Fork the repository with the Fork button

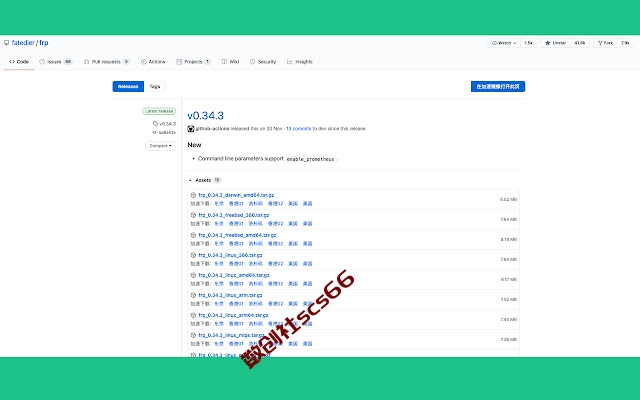click(x=605, y=43)
